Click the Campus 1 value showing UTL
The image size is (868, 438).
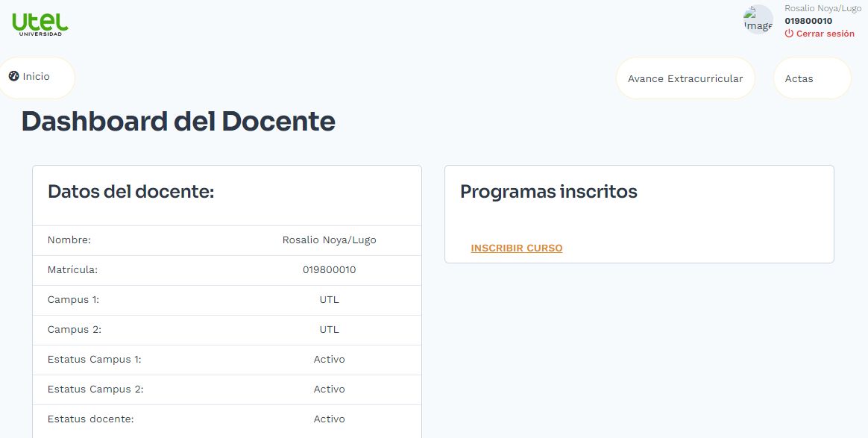[329, 299]
